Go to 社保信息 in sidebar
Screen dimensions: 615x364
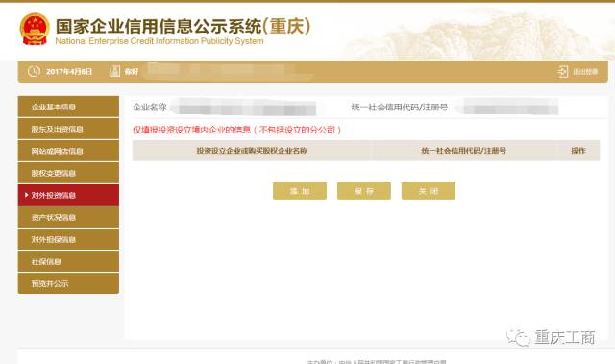point(68,261)
